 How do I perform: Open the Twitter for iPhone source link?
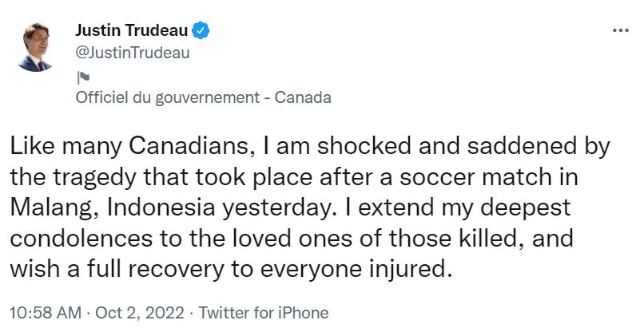pos(264,313)
